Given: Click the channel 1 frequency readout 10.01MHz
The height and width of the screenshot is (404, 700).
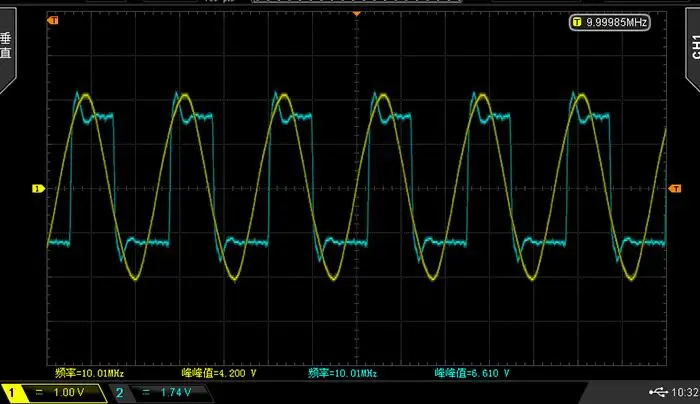Looking at the screenshot, I should click(x=89, y=373).
